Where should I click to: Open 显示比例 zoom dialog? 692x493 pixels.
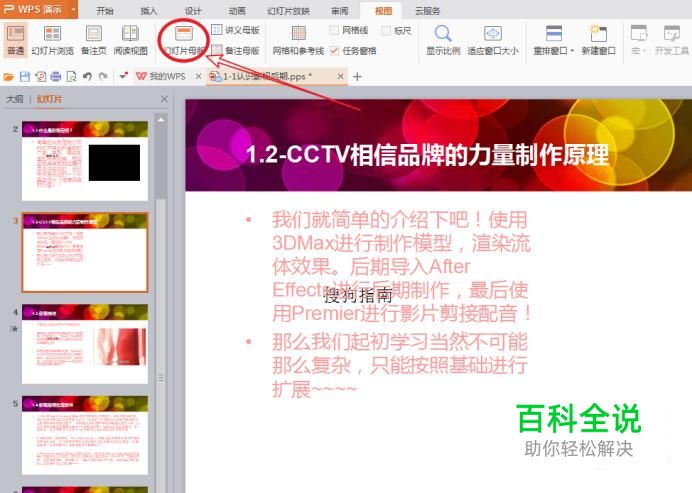443,40
